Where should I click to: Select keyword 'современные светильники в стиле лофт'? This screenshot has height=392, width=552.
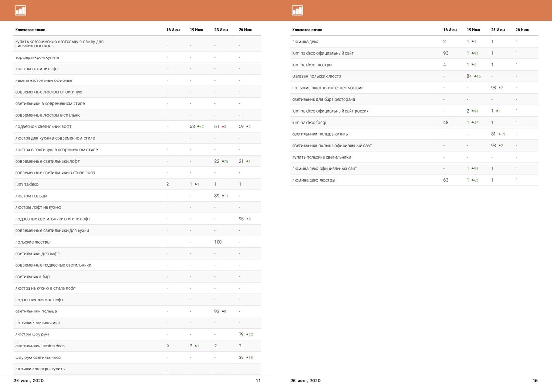[55, 173]
